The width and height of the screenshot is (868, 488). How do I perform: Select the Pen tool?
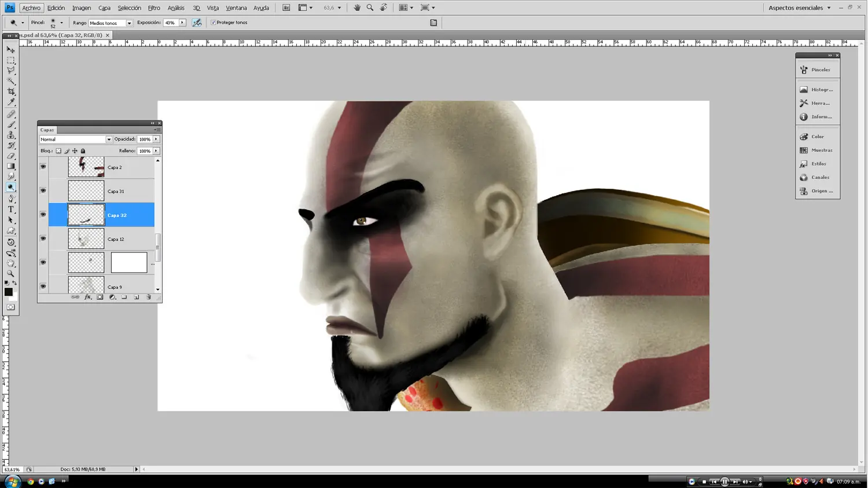coord(11,199)
